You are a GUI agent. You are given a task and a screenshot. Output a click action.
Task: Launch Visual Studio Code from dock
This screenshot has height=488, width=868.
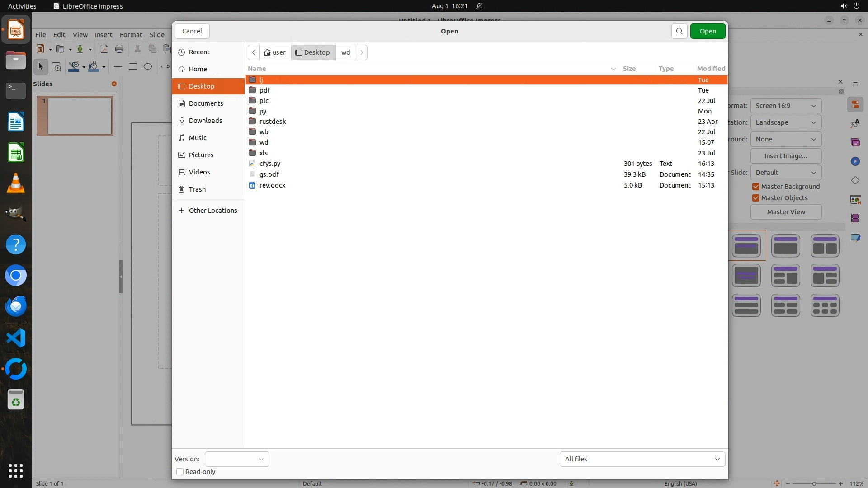(x=16, y=338)
